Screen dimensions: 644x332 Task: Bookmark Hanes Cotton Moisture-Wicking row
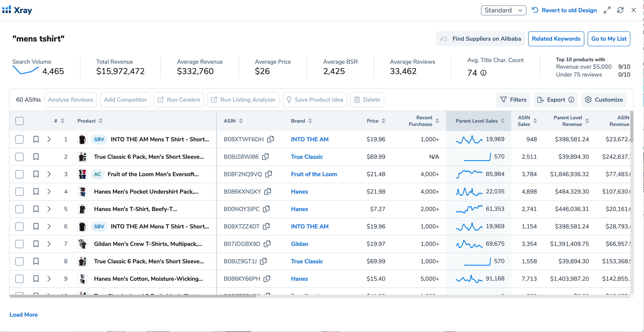(36, 279)
